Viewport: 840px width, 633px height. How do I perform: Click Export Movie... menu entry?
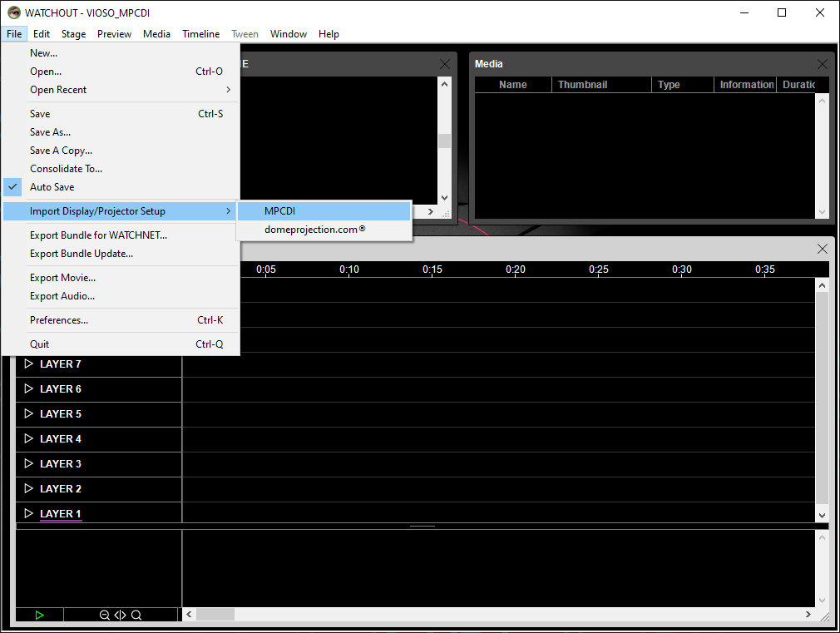coord(62,278)
